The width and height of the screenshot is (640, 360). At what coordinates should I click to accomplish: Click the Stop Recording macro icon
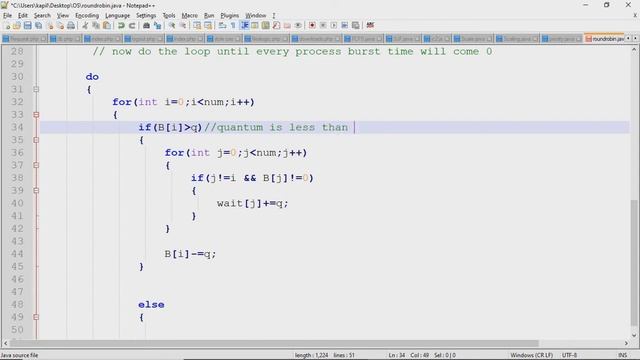coord(323,25)
